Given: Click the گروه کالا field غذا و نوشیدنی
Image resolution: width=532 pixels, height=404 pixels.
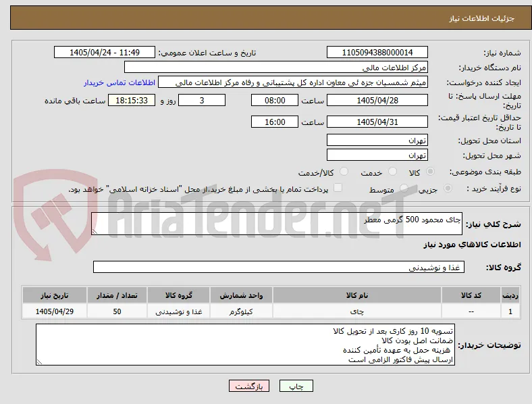Looking at the screenshot, I should [279, 267].
